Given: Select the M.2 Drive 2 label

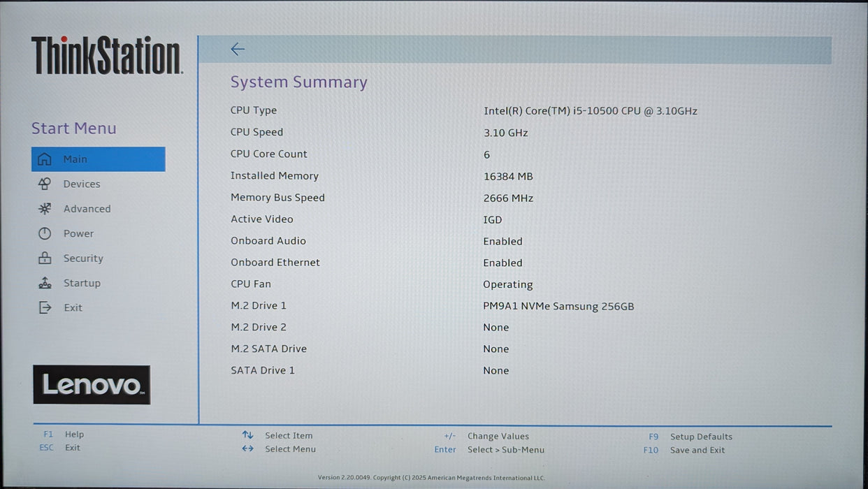Looking at the screenshot, I should 259,328.
